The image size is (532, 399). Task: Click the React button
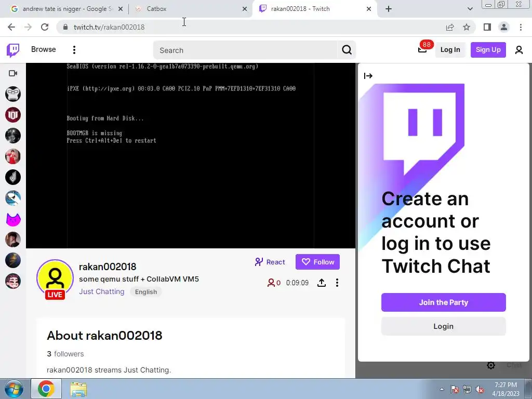[x=270, y=262]
